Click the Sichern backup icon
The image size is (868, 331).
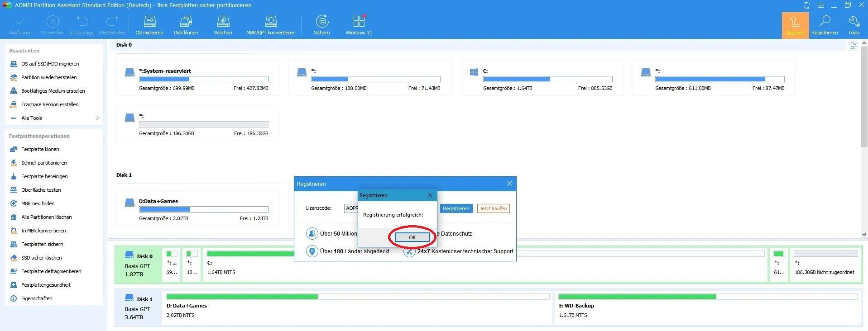[322, 25]
